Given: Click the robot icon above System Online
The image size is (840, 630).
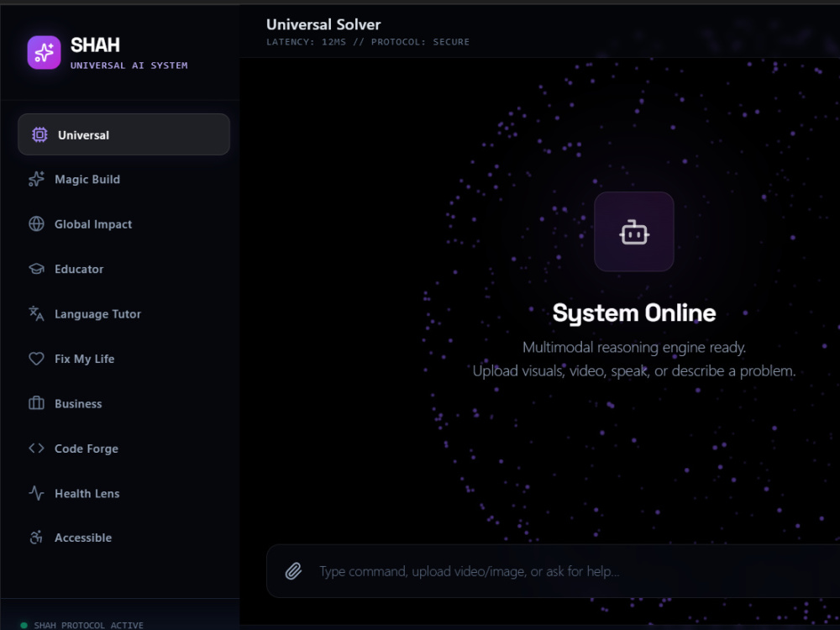Looking at the screenshot, I should click(x=634, y=232).
